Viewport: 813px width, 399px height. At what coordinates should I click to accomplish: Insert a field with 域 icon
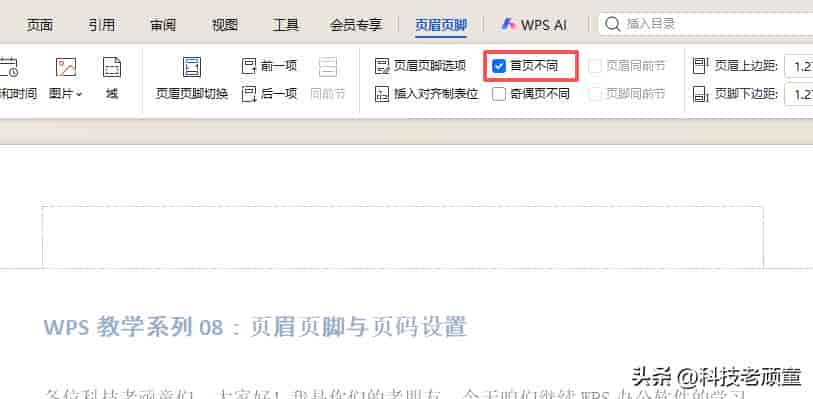tap(112, 67)
